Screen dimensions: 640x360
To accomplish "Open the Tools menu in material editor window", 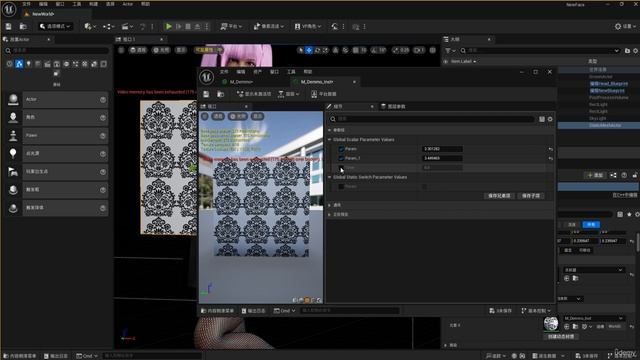I will click(291, 72).
